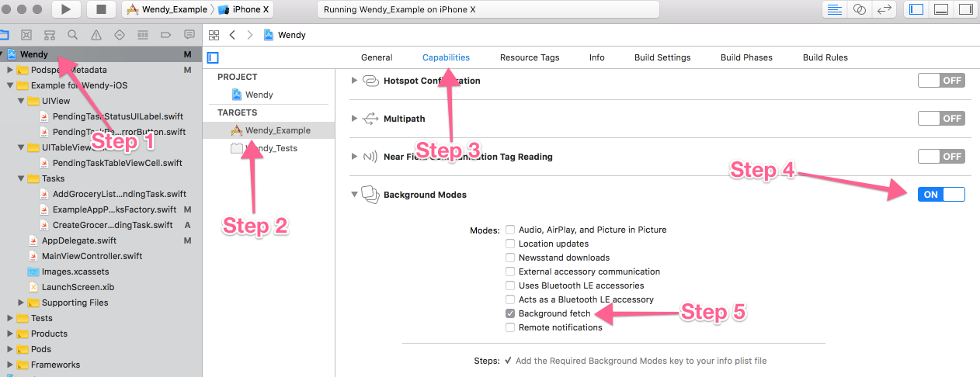The image size is (980, 377).
Task: Turn on Hotspot Configuration switch
Action: pyautogui.click(x=941, y=81)
